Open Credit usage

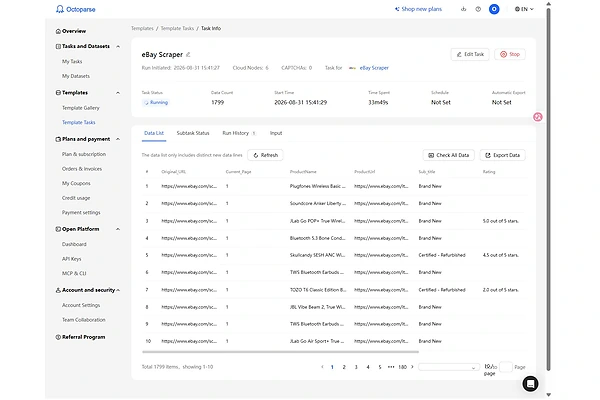(x=76, y=198)
